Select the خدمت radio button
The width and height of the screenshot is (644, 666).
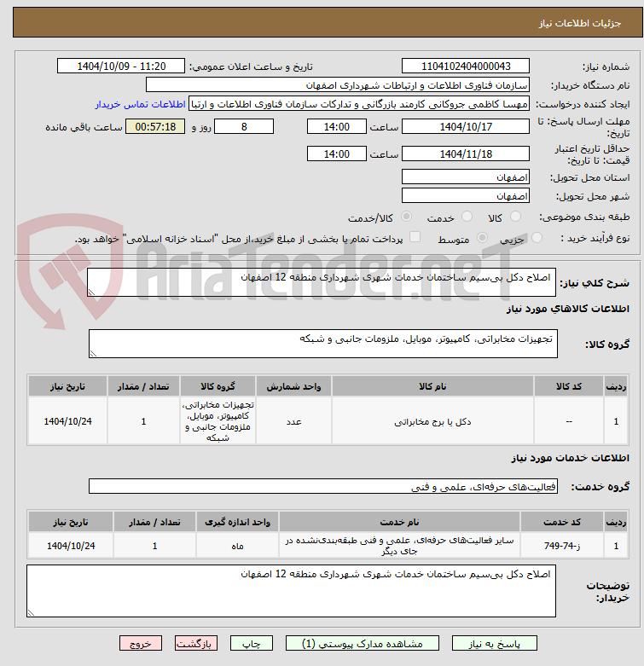click(x=467, y=217)
